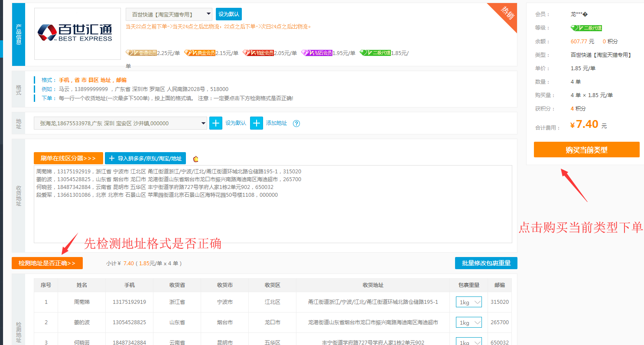The image size is (644, 345).
Task: Click the small fire icon beside the import button
Action: coord(196,159)
